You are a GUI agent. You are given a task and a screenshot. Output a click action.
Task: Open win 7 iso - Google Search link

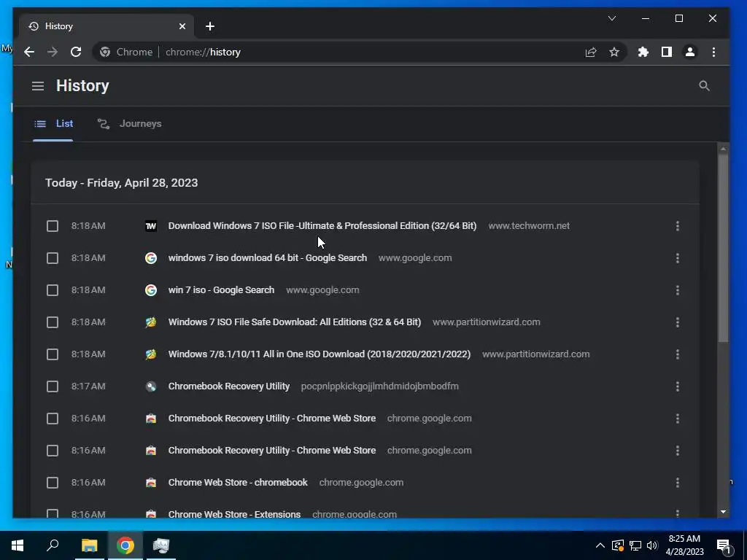click(x=221, y=290)
